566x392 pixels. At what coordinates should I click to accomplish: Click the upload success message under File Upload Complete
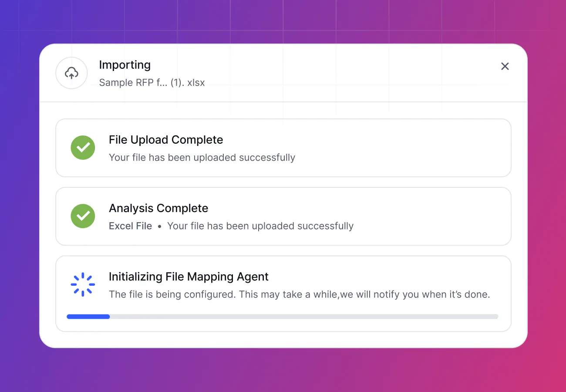tap(202, 158)
